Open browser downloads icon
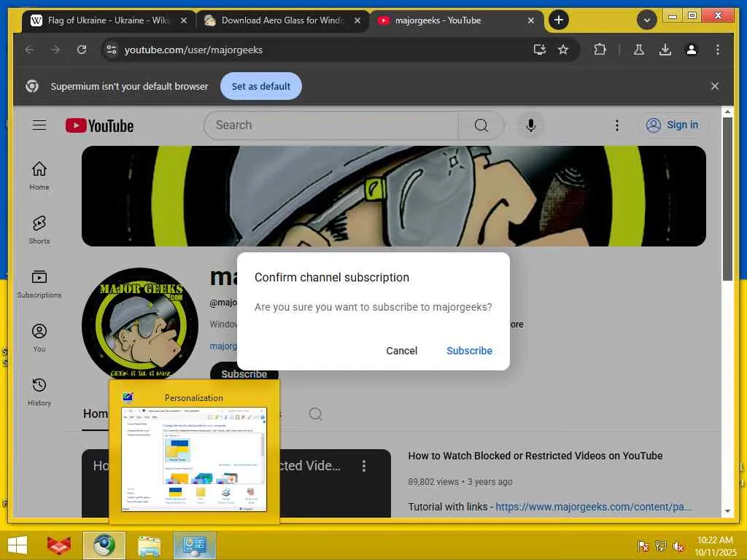The width and height of the screenshot is (747, 560). tap(665, 50)
